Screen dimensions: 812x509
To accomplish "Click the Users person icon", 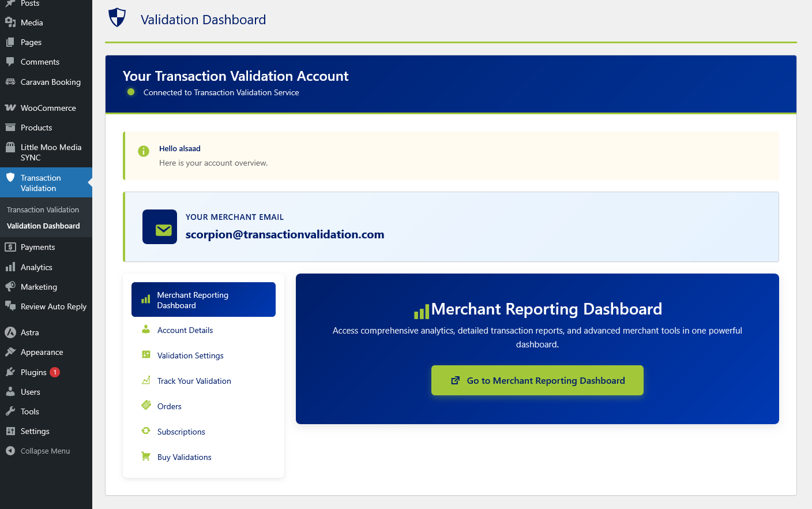I will point(10,392).
